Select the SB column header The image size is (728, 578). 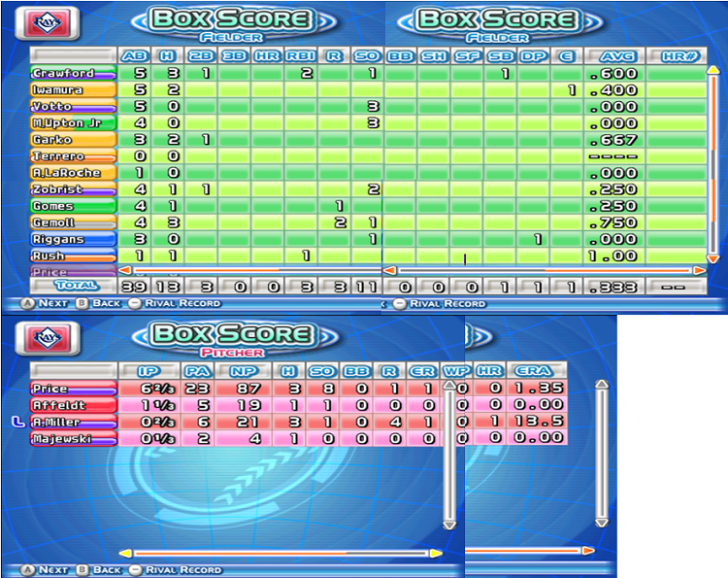pyautogui.click(x=501, y=56)
